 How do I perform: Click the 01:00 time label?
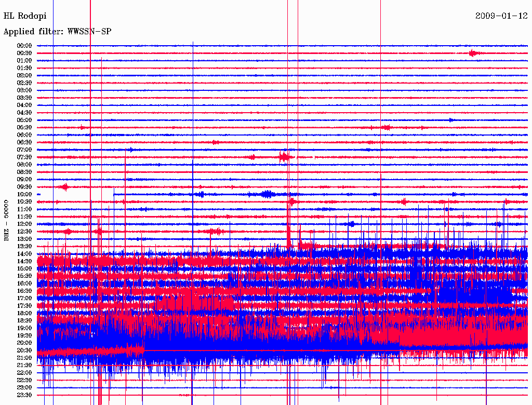click(24, 61)
